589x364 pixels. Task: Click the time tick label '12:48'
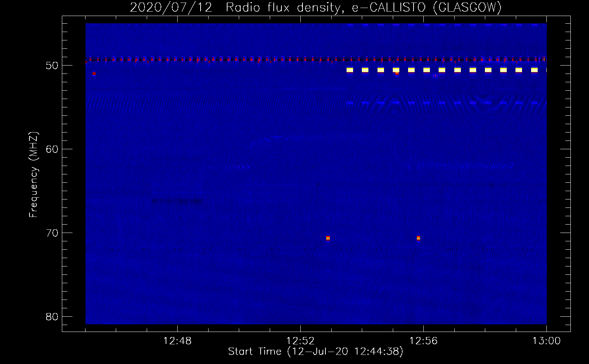tap(177, 341)
